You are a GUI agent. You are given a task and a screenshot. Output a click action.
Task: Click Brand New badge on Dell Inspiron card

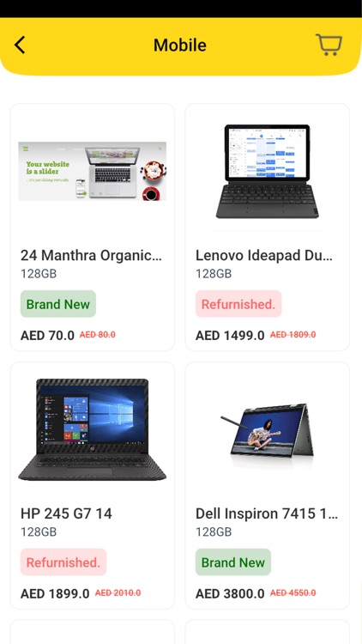[x=233, y=562]
